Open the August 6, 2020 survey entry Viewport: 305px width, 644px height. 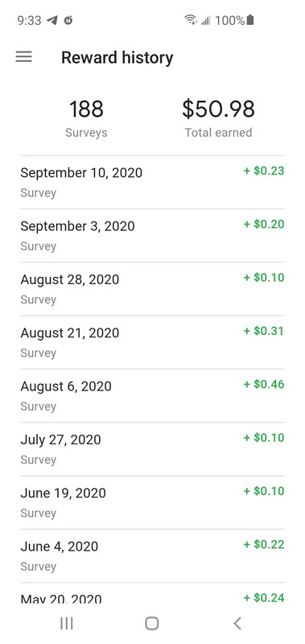point(152,395)
